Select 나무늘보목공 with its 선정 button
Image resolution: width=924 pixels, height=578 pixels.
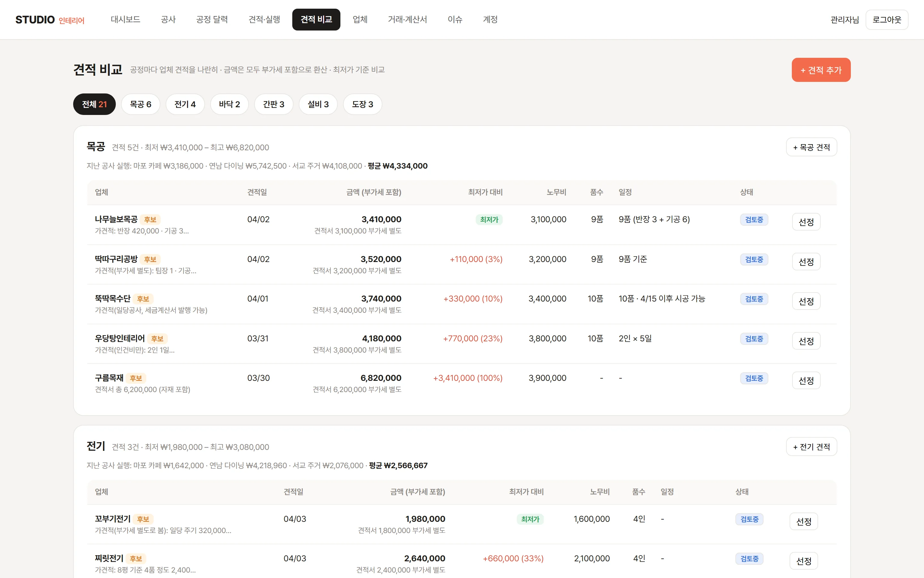[x=806, y=222]
